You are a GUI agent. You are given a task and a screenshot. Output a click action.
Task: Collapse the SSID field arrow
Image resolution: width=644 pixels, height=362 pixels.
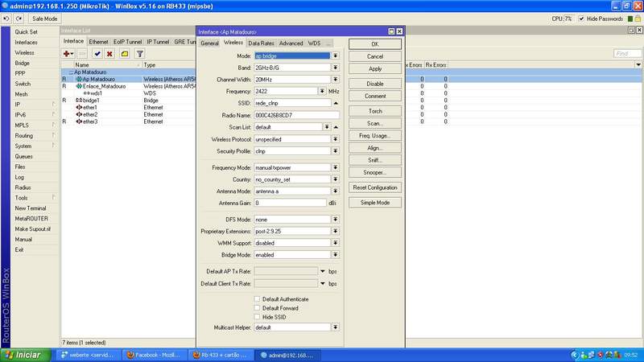(x=336, y=103)
